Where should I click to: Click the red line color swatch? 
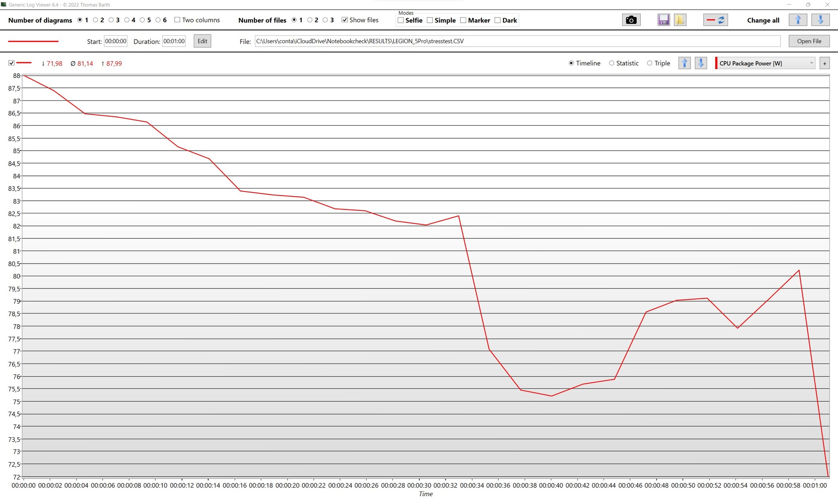coord(33,41)
